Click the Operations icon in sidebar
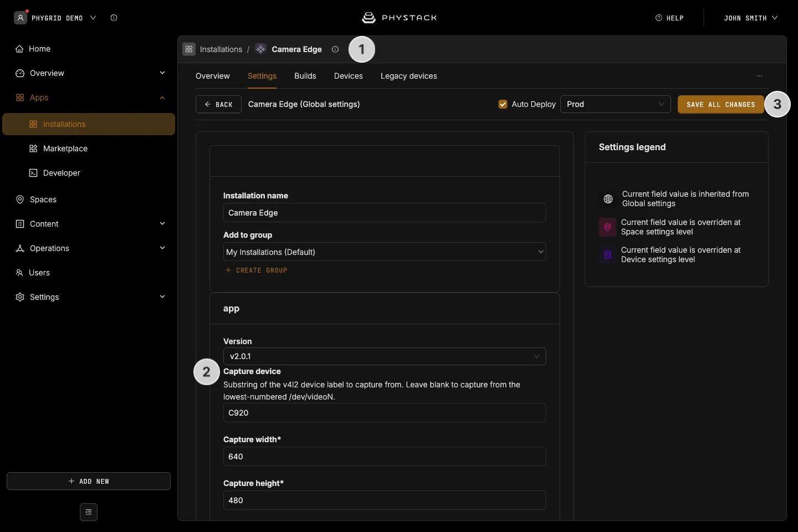Image resolution: width=798 pixels, height=532 pixels. [x=20, y=248]
